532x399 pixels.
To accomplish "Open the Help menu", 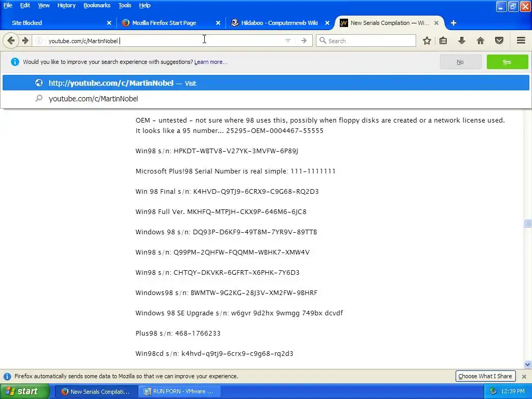I will (x=144, y=5).
